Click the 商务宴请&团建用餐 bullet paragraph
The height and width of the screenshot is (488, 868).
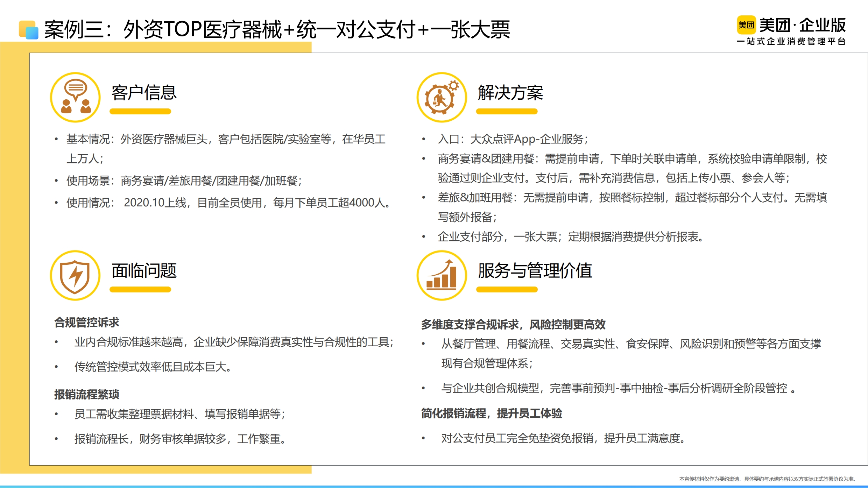click(632, 168)
